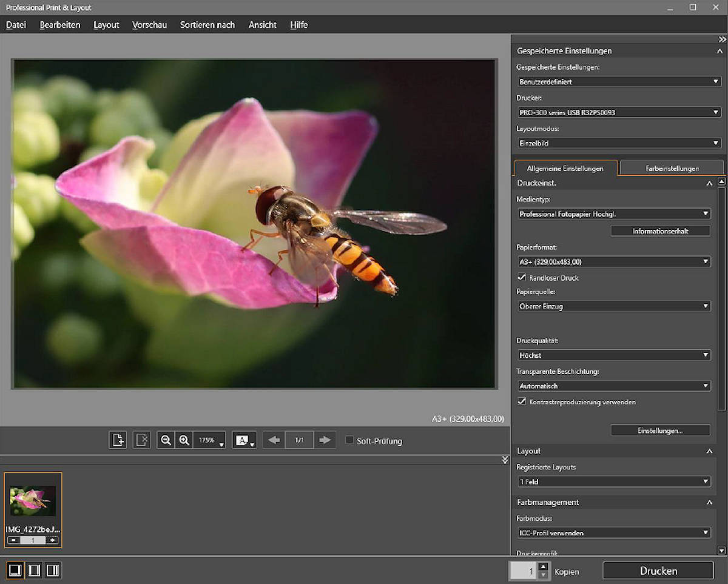This screenshot has height=584, width=728.
Task: Collapse the right settings panel with the double arrow
Action: (x=722, y=39)
